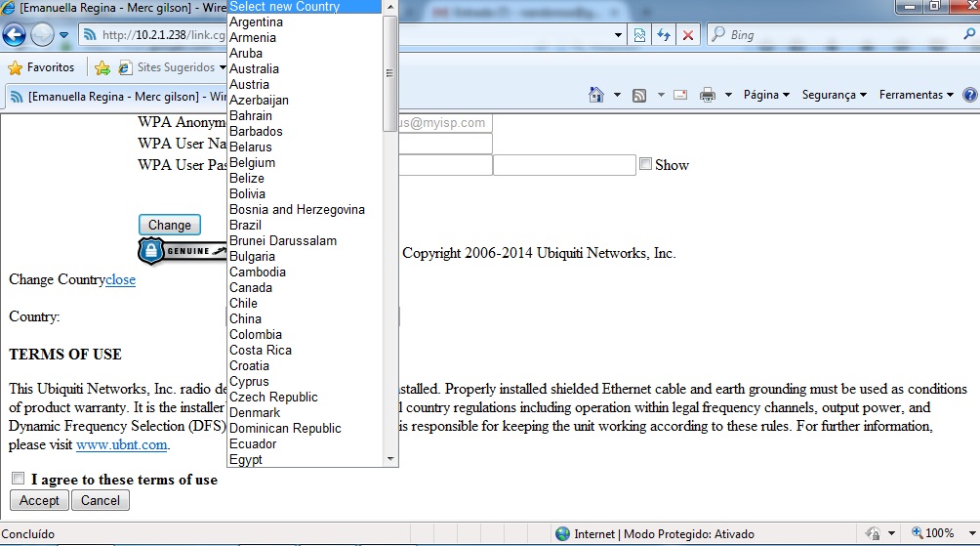Screen dimensions: 980x546
Task: Click the Home page icon
Action: [x=596, y=95]
